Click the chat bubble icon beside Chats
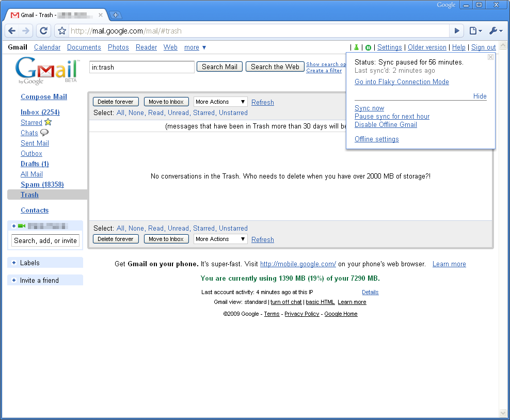Screen dimensions: 510x420 coord(44,133)
